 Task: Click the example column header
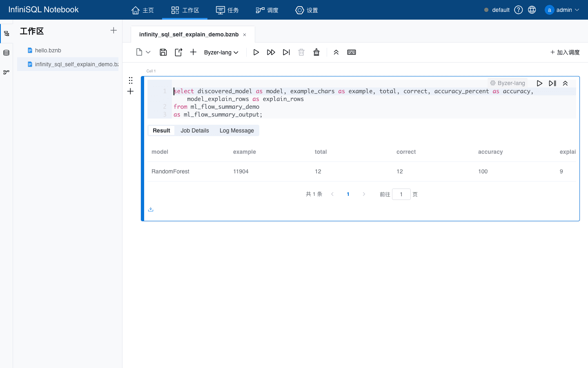(245, 152)
